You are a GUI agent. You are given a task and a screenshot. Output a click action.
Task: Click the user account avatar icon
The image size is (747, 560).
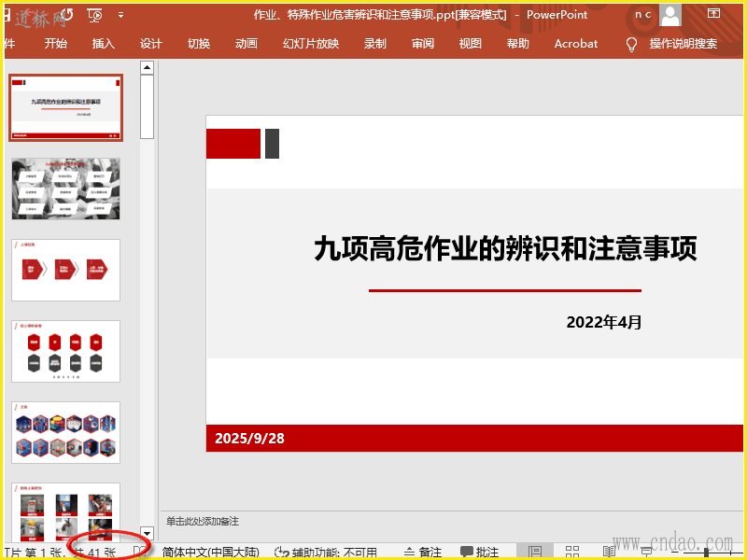pyautogui.click(x=670, y=15)
